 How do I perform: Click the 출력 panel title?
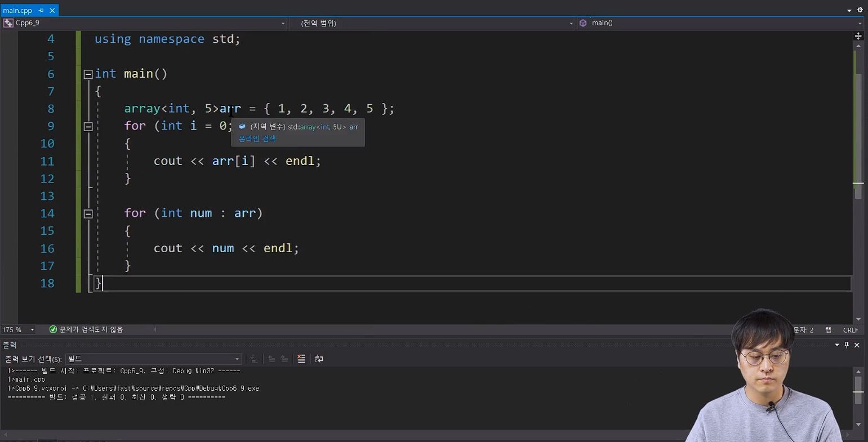point(10,345)
